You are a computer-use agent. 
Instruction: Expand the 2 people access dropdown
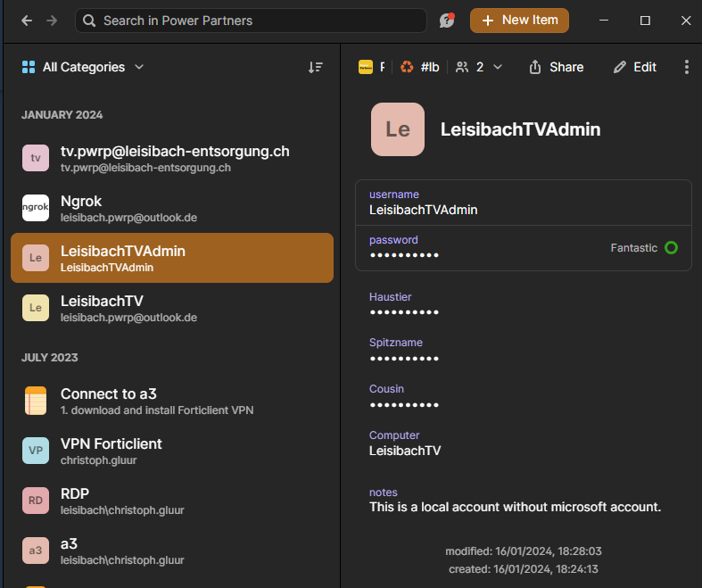(479, 67)
